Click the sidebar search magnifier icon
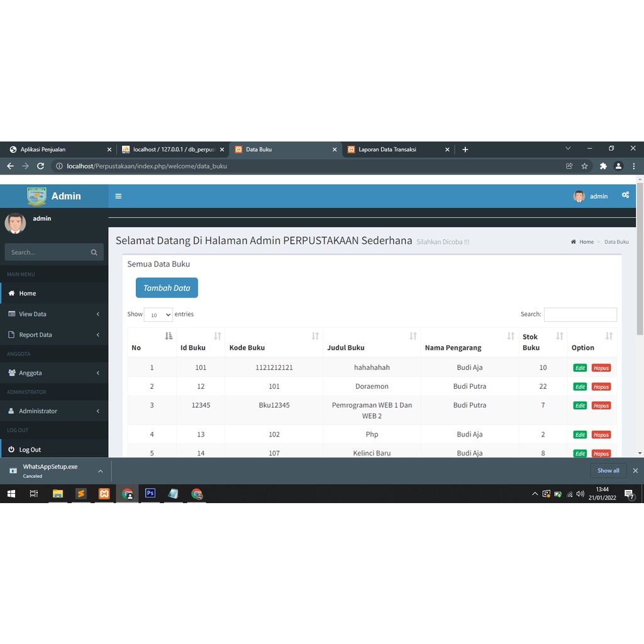644x644 pixels. tap(94, 252)
